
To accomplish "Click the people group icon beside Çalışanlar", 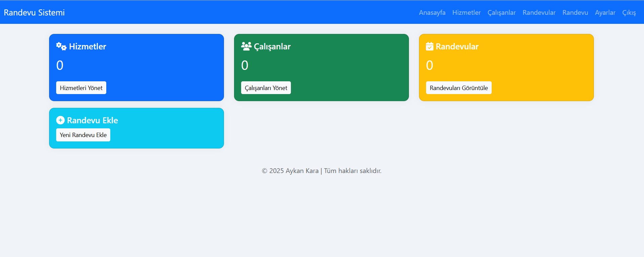I will point(246,46).
